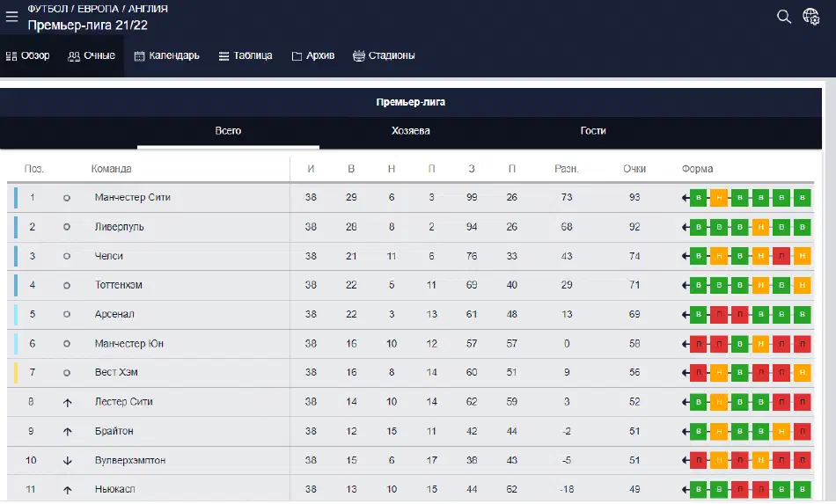Click the last form badge in Вест Хэм row
This screenshot has width=836, height=504.
click(x=802, y=372)
